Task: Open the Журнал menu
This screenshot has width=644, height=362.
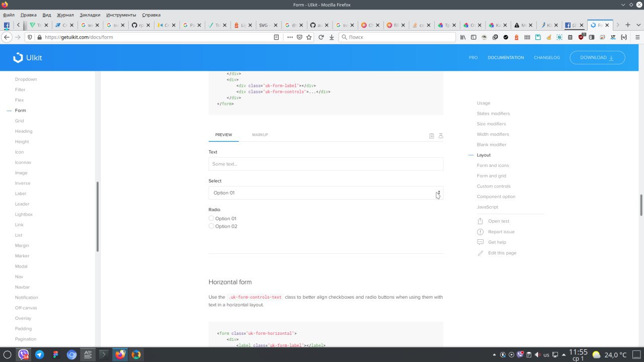Action: tap(65, 15)
